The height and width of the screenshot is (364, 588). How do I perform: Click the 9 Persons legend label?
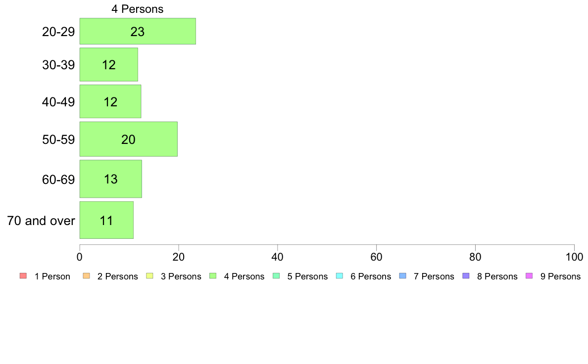[x=560, y=276]
